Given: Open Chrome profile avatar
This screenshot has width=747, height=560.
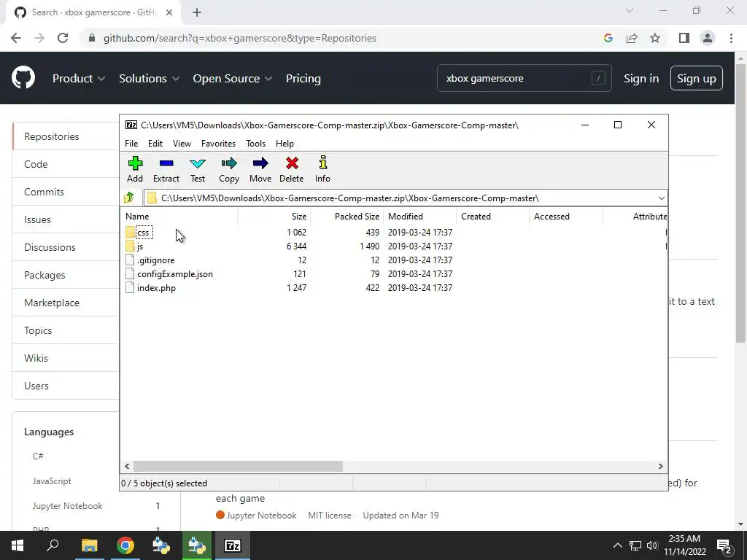Looking at the screenshot, I should tap(708, 38).
